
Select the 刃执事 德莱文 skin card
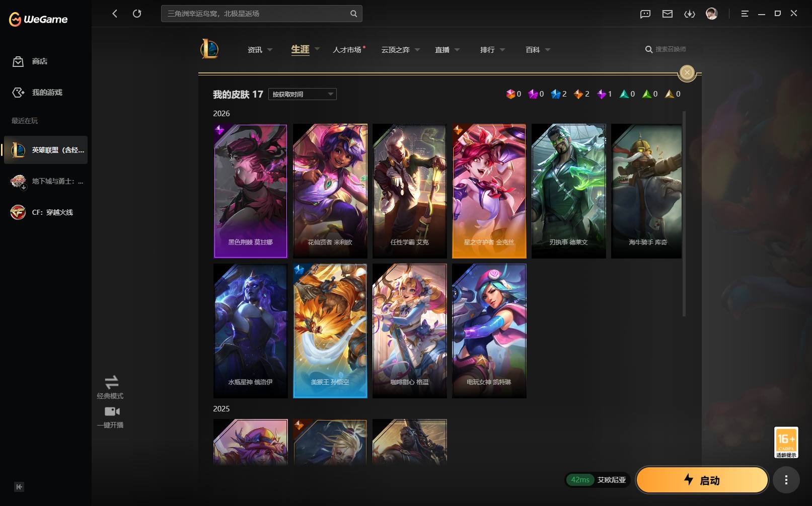568,191
